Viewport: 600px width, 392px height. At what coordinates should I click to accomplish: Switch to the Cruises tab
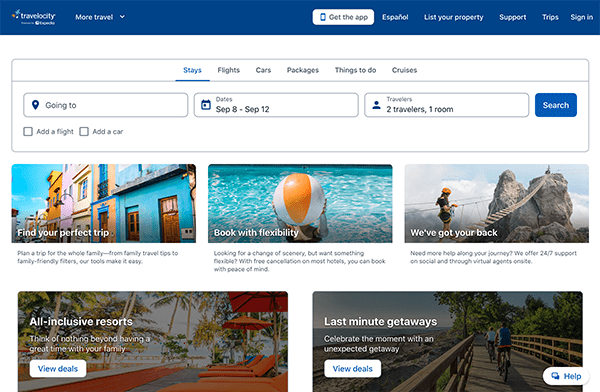404,70
